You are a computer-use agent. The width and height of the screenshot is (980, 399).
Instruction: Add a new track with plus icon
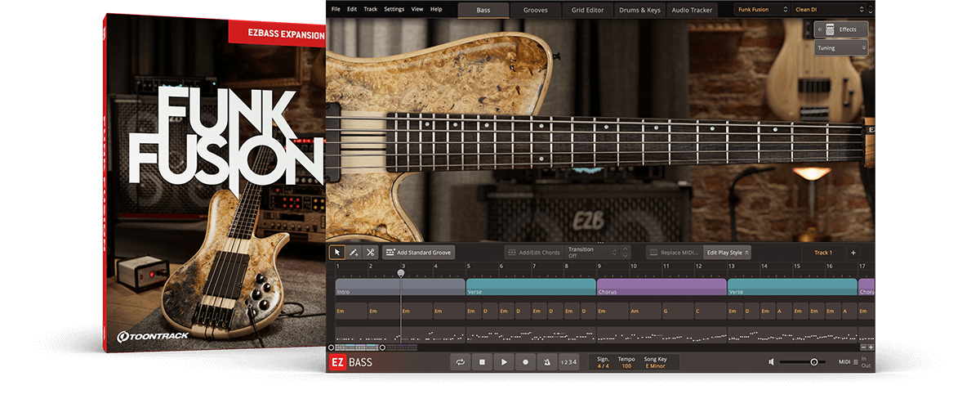(853, 253)
